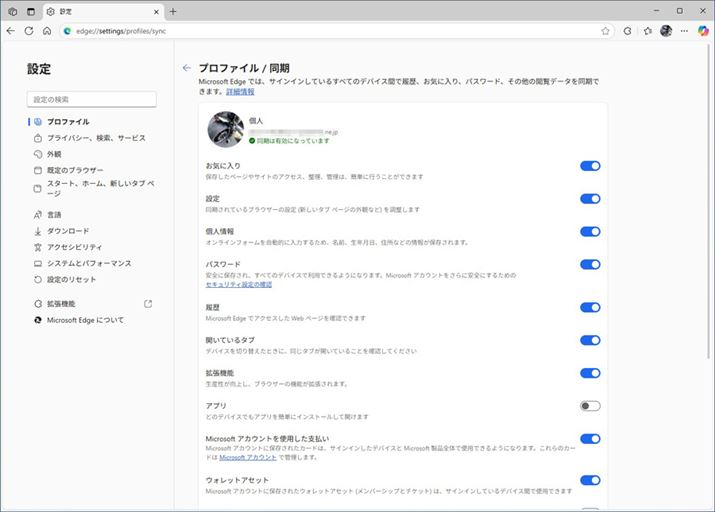The width and height of the screenshot is (715, 512).
Task: Open a new tab with the plus icon
Action: [173, 11]
